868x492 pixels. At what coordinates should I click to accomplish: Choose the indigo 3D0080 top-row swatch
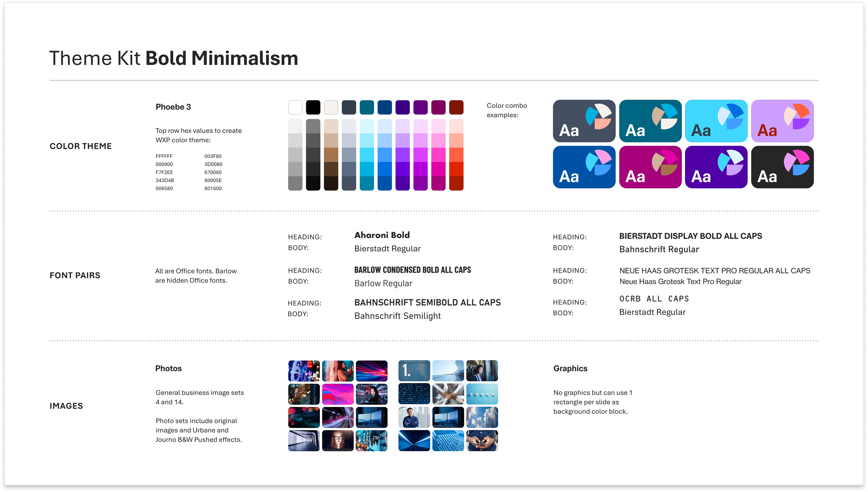pyautogui.click(x=402, y=107)
